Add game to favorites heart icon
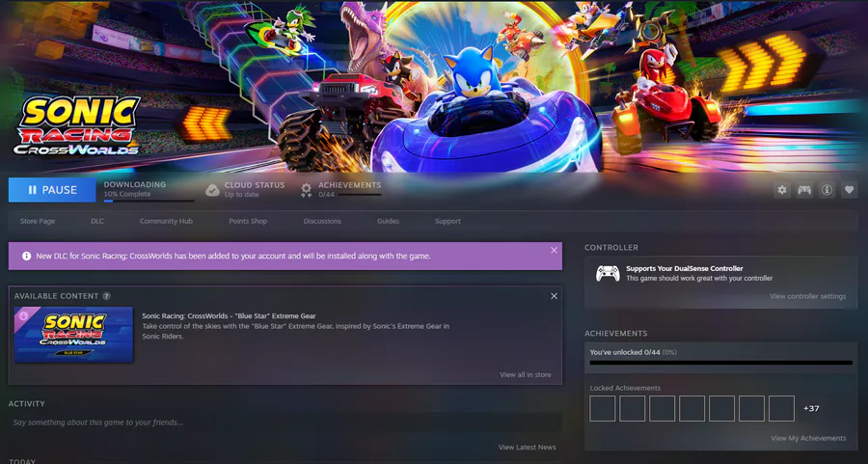The image size is (868, 464). coord(849,190)
